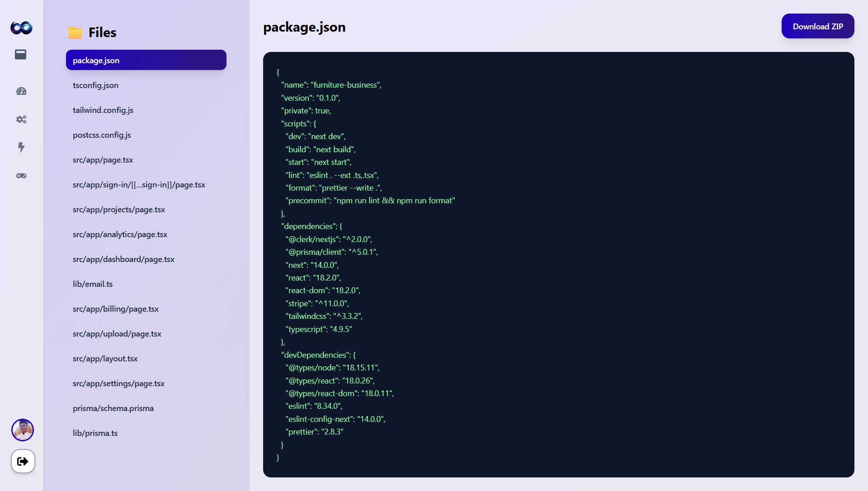The height and width of the screenshot is (491, 868).
Task: Click the lightning bolt icon
Action: pyautogui.click(x=21, y=147)
